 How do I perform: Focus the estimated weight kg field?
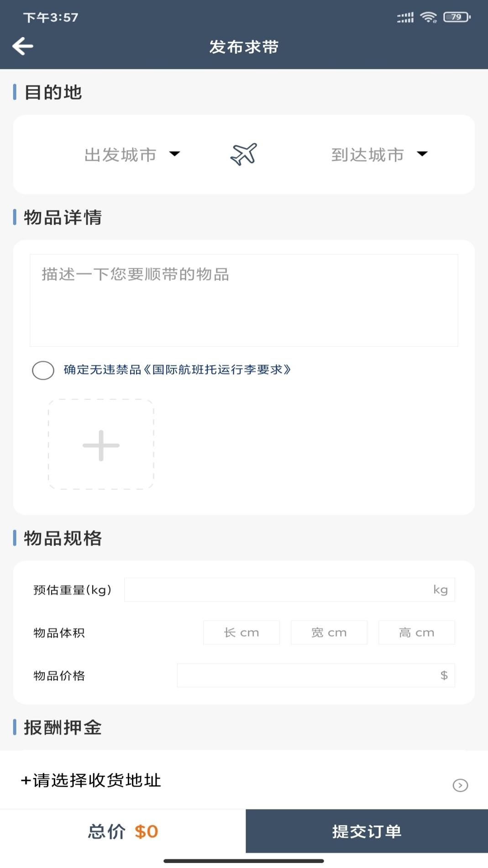289,590
